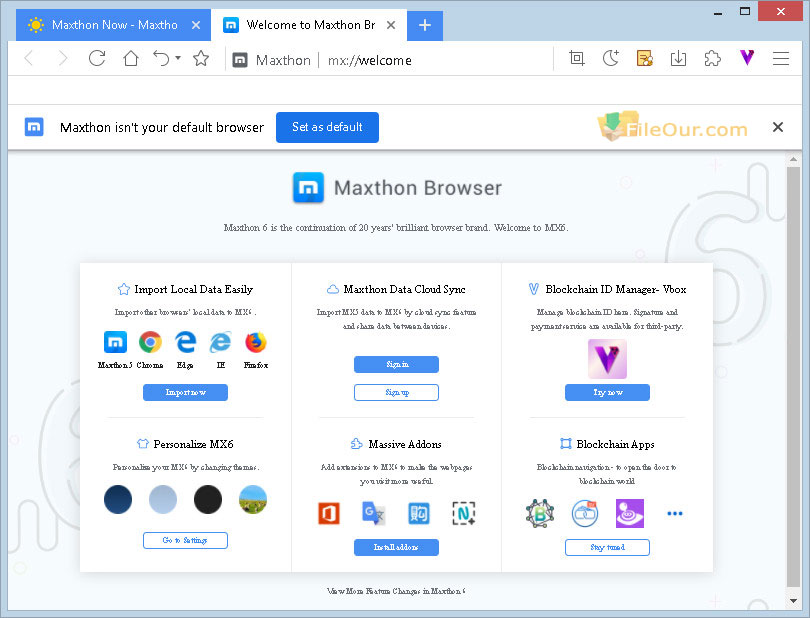This screenshot has height=618, width=810.
Task: Select the Maxthon 5 import icon
Action: (115, 342)
